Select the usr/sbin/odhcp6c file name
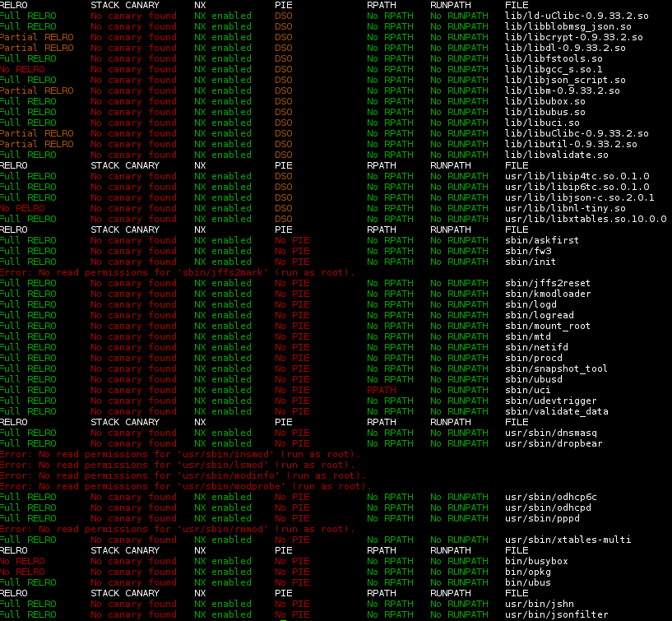Screen dimensions: 672x621 tap(551, 498)
